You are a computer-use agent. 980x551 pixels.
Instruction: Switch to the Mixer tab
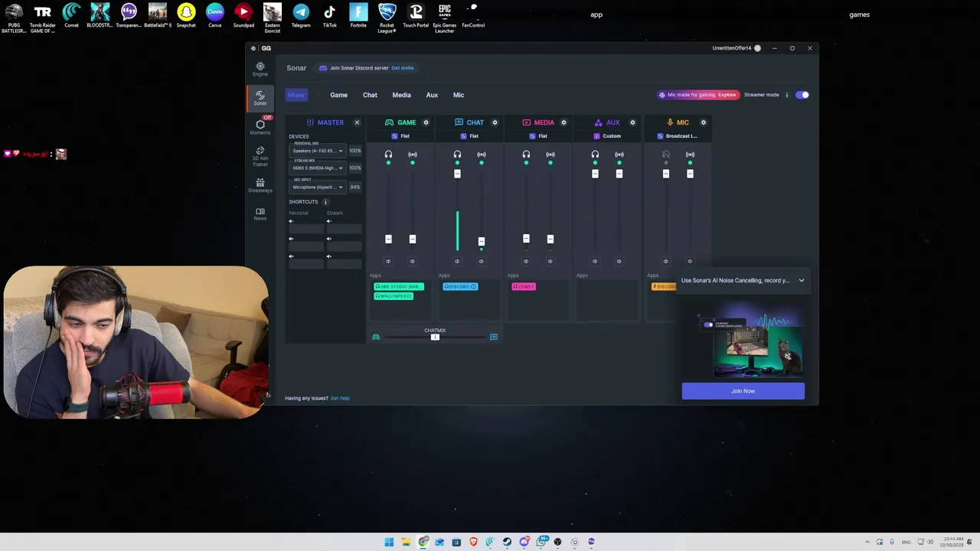coord(296,95)
